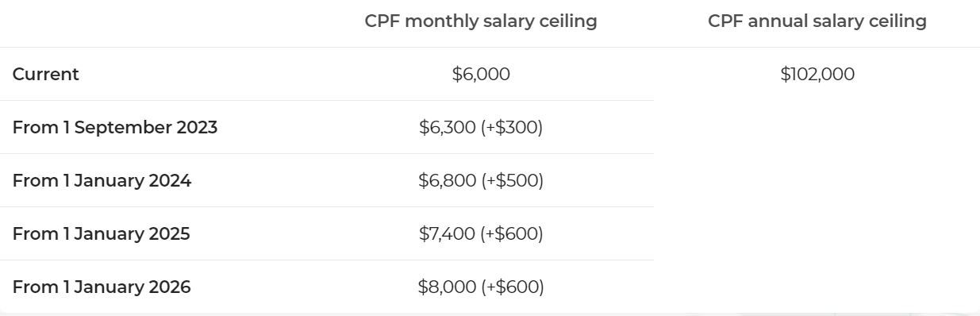
Task: Click the 2024 year in row label
Action: [170, 181]
